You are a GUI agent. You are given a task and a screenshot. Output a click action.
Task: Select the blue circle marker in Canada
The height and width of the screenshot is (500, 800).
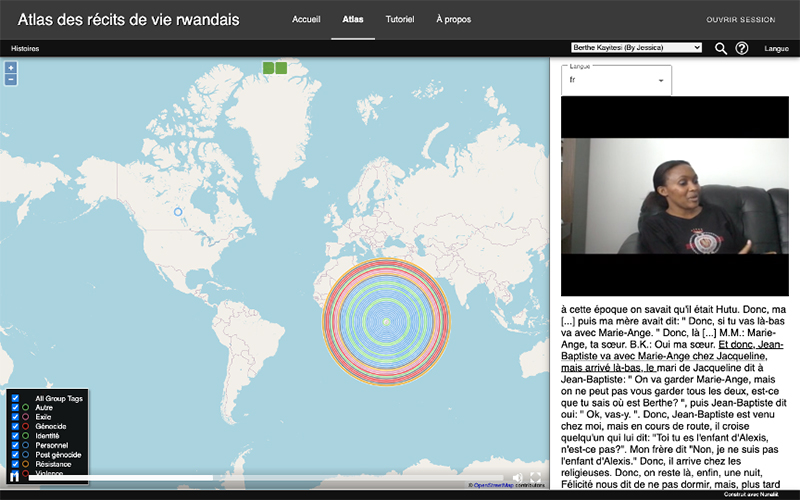pyautogui.click(x=178, y=212)
